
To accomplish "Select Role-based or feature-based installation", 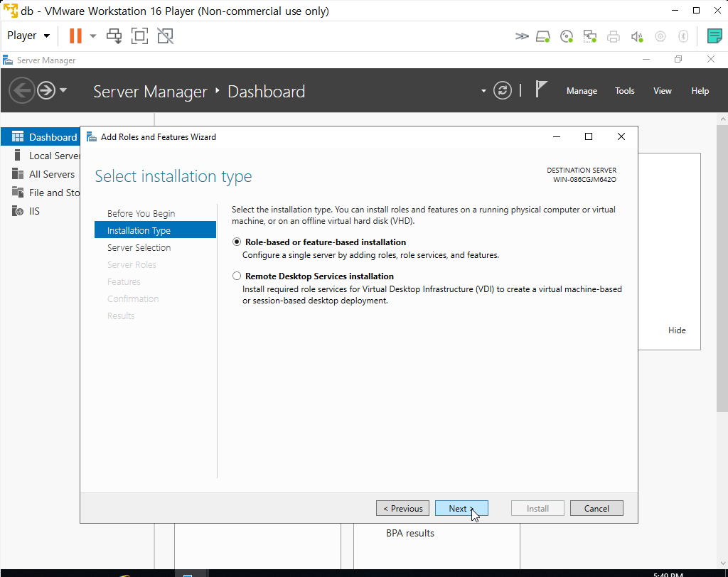I will point(237,242).
